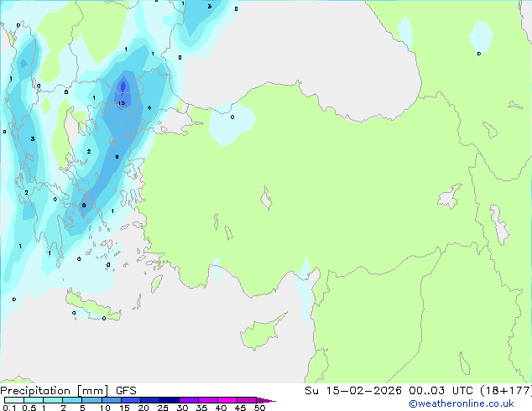
Task: Select the 5–10 mm legend color swatch
Action: tap(91, 400)
